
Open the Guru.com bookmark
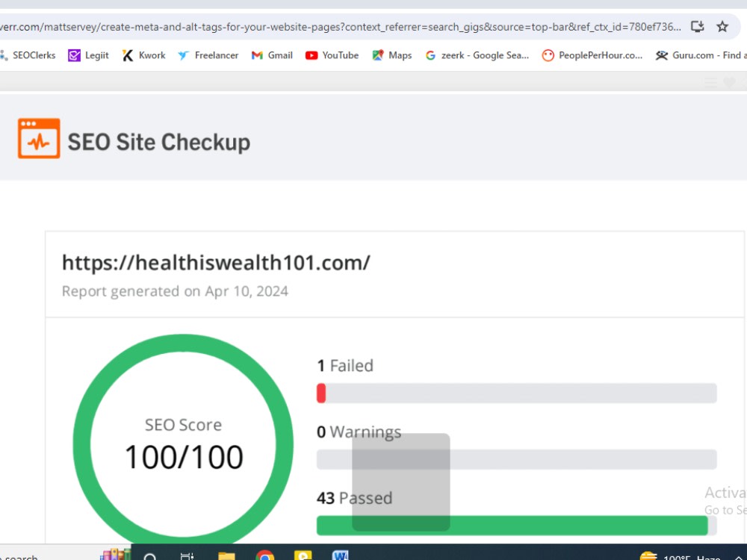click(x=701, y=55)
